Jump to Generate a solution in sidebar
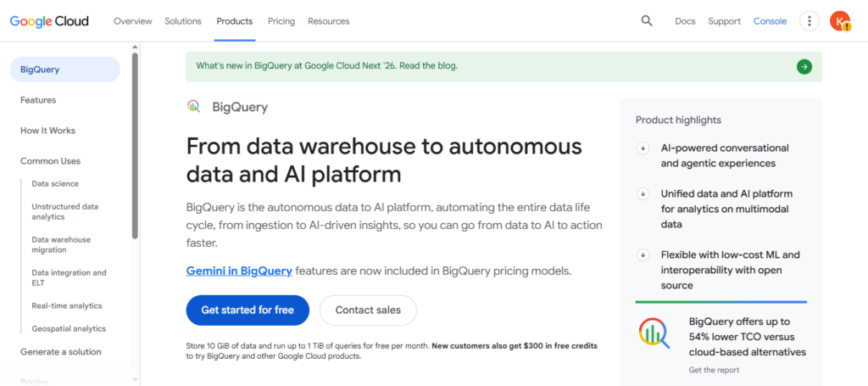 point(61,352)
